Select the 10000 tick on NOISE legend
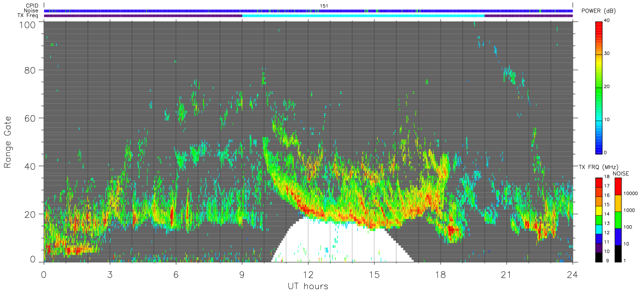Screen dimensions: 644x297 (x=630, y=194)
